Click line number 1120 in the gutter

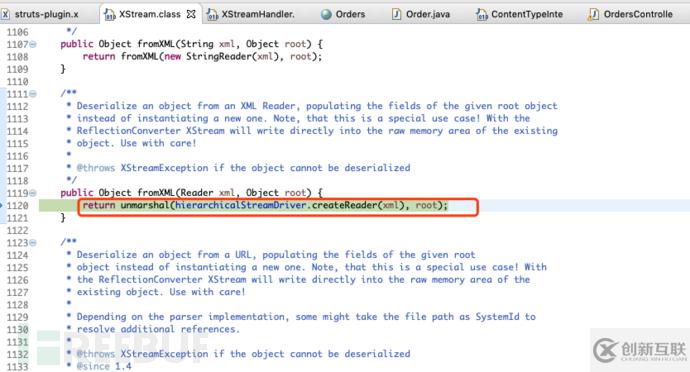coord(17,206)
